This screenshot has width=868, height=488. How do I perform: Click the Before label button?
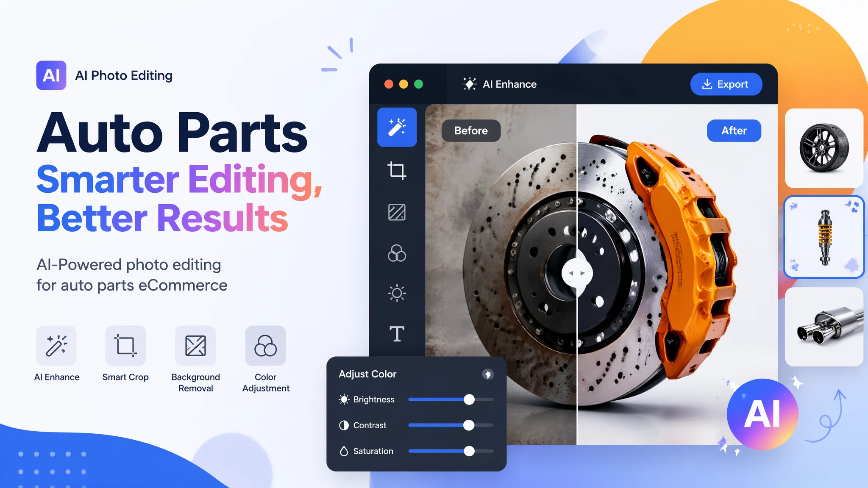pos(471,130)
